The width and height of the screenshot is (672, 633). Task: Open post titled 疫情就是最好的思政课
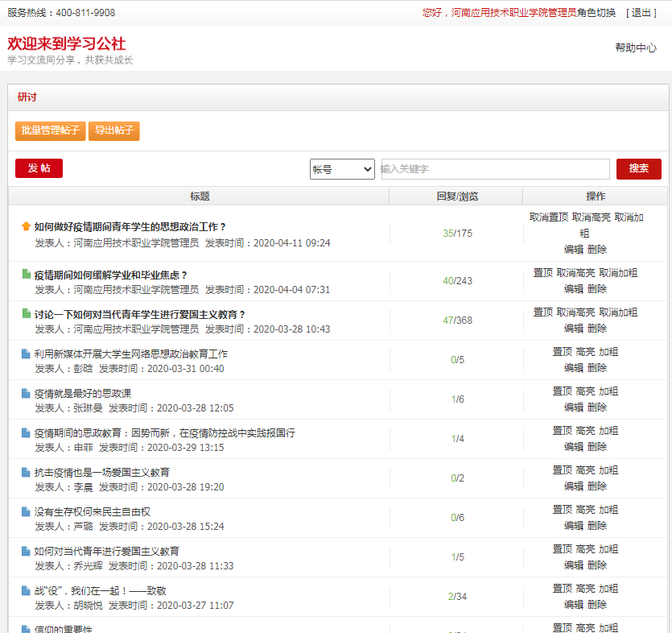83,393
